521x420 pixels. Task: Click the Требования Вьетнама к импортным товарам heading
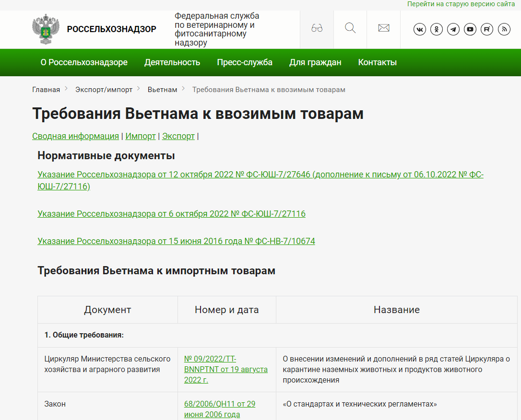[x=156, y=270]
